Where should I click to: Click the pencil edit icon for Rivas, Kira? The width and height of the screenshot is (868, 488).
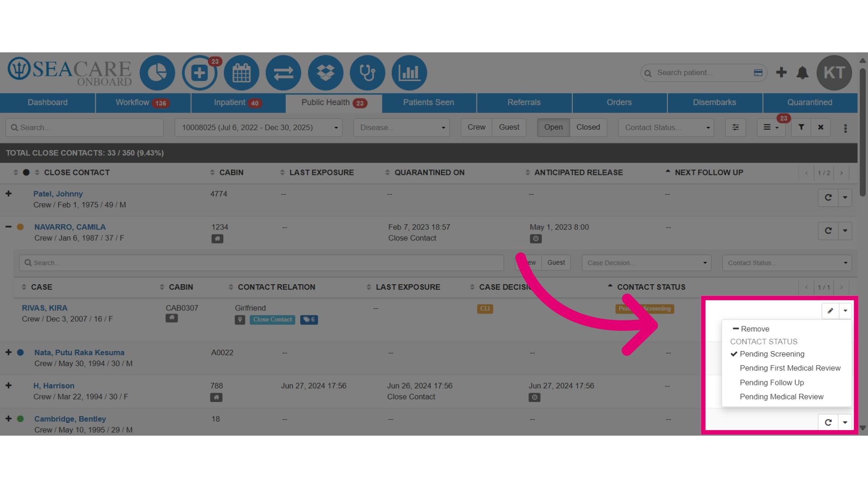point(830,311)
